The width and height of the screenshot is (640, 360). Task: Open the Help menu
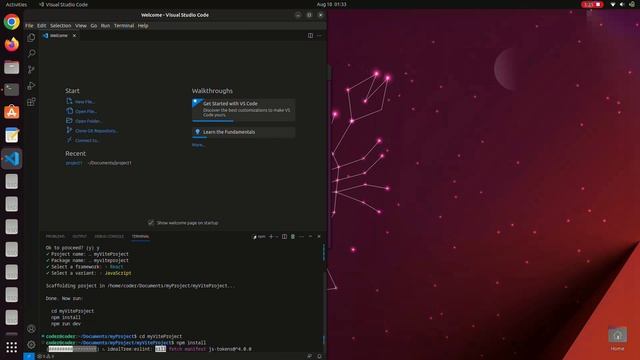pos(143,25)
